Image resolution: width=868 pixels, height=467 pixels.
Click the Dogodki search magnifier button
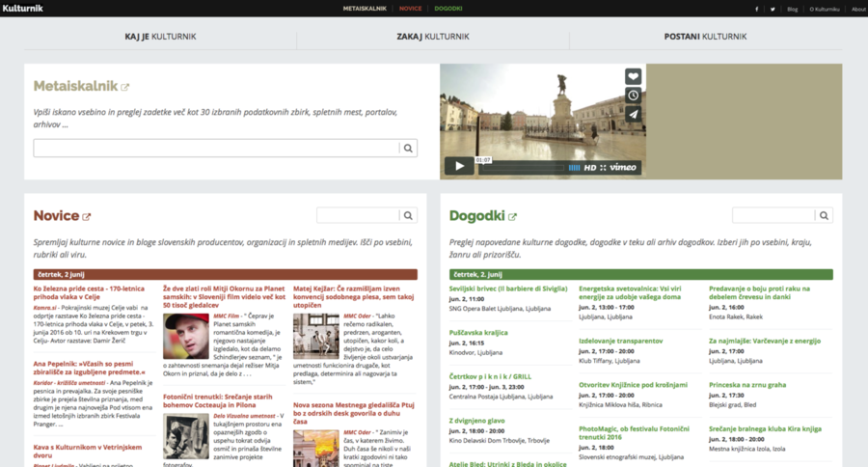click(x=824, y=216)
